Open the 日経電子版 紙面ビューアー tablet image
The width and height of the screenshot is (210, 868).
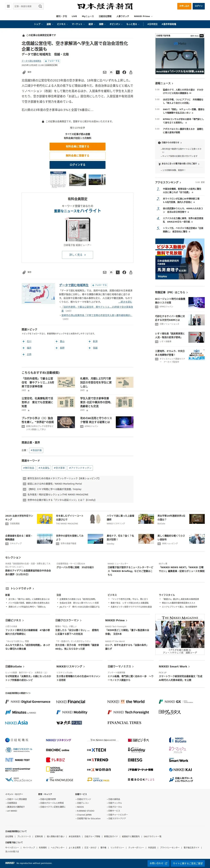[78, 230]
